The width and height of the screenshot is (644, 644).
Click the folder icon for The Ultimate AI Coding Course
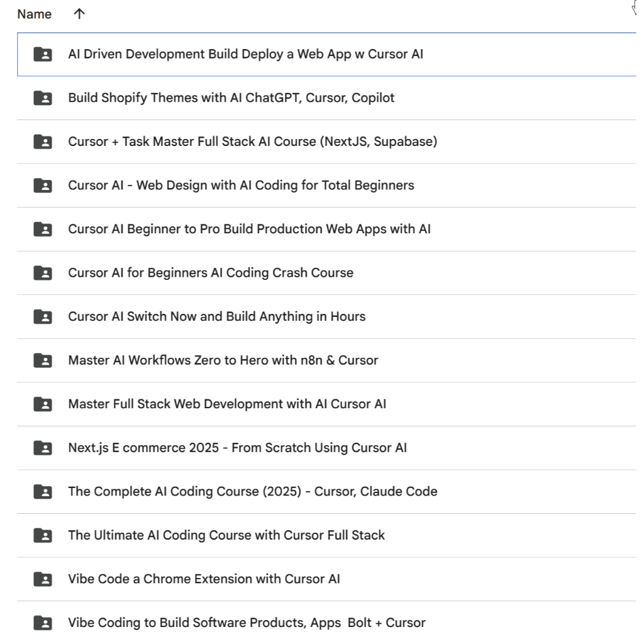42,535
